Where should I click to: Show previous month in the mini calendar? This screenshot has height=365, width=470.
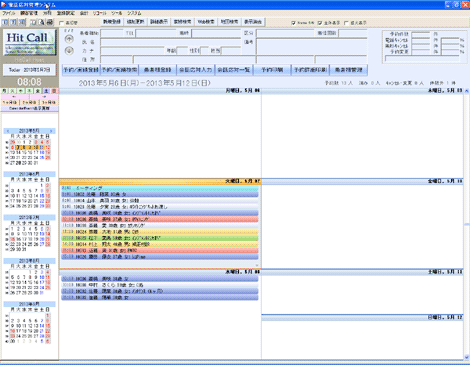(x=8, y=131)
